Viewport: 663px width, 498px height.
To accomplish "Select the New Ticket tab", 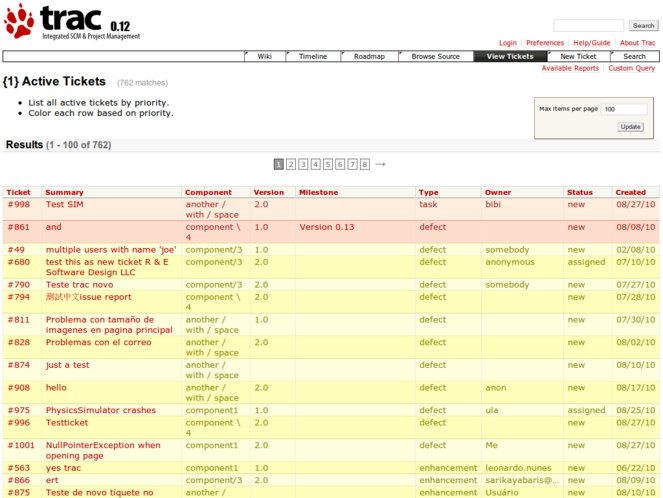I will click(x=578, y=57).
